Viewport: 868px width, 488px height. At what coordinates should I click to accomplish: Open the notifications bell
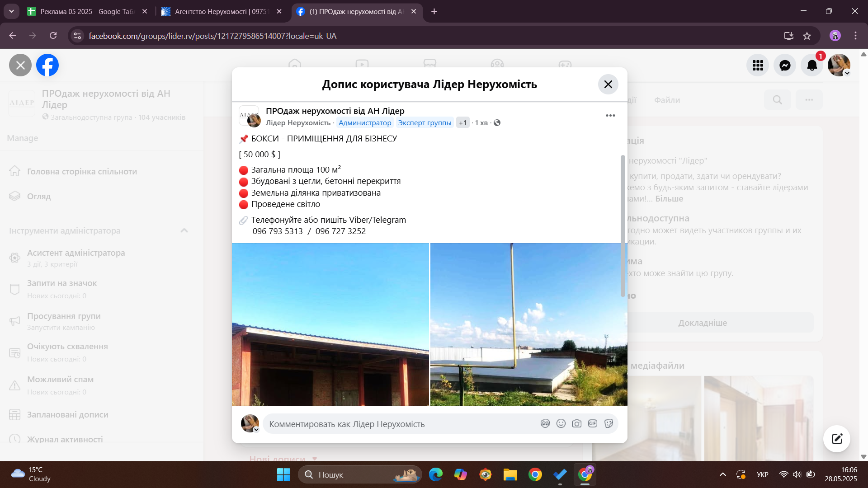click(x=812, y=66)
